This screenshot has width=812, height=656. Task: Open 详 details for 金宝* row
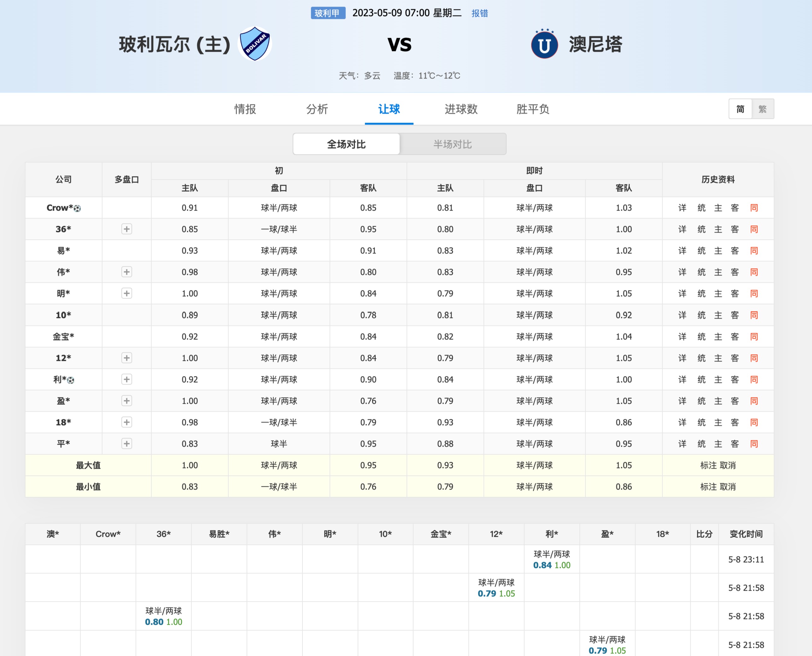[x=682, y=336]
